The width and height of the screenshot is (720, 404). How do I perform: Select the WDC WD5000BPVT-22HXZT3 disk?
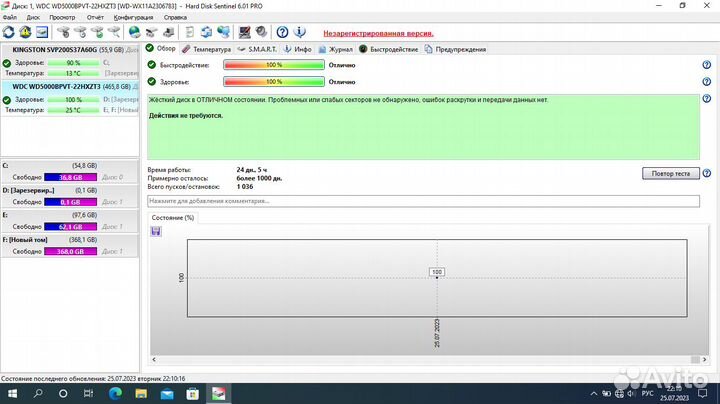click(70, 98)
